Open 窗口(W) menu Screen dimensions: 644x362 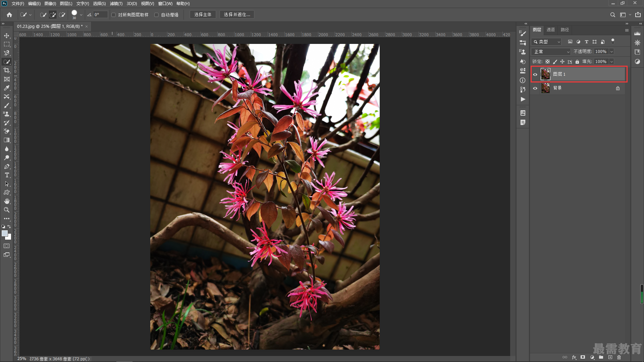click(x=165, y=4)
